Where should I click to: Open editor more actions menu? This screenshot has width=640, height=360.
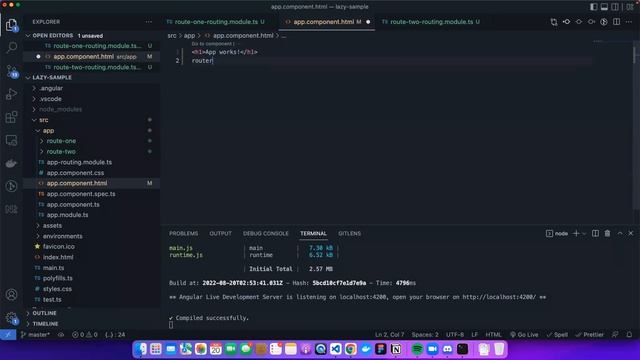click(x=629, y=22)
